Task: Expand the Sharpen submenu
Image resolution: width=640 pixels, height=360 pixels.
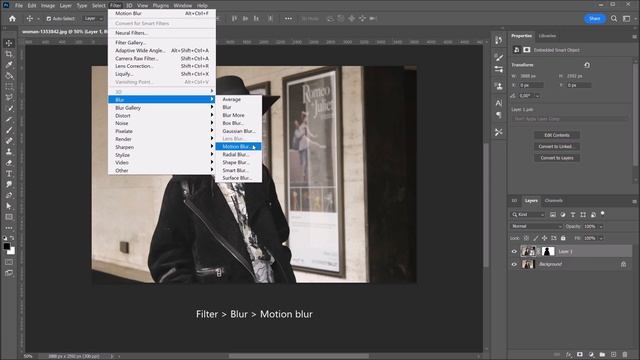Action: [162, 147]
